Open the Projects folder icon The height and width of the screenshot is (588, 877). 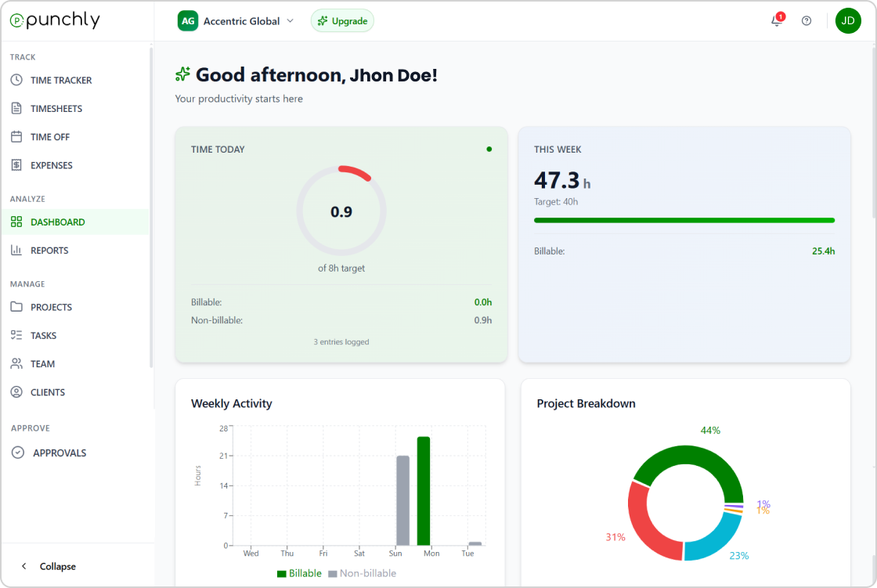point(17,307)
